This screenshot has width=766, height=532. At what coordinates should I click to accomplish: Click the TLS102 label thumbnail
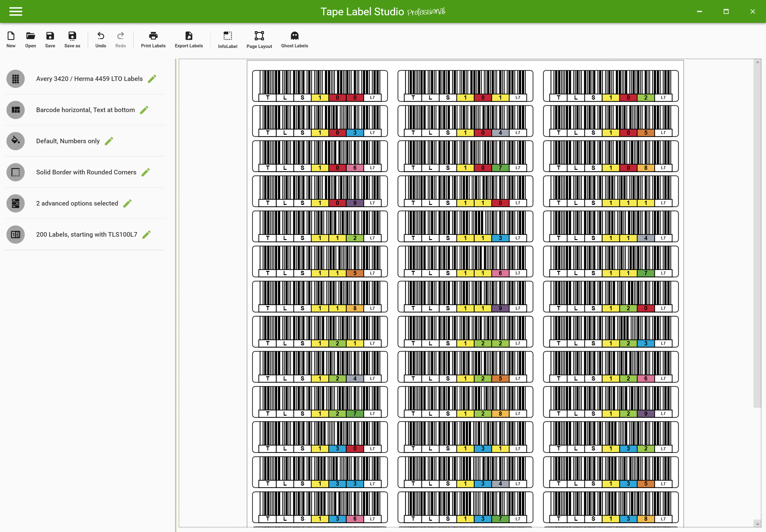(x=611, y=86)
